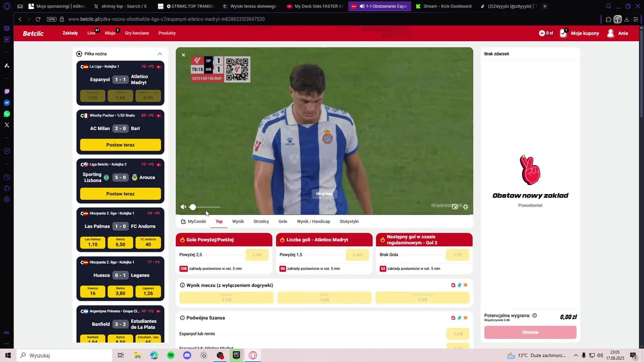
Task: Show info icon beside Podwójna Szansa heading
Action: pyautogui.click(x=182, y=318)
